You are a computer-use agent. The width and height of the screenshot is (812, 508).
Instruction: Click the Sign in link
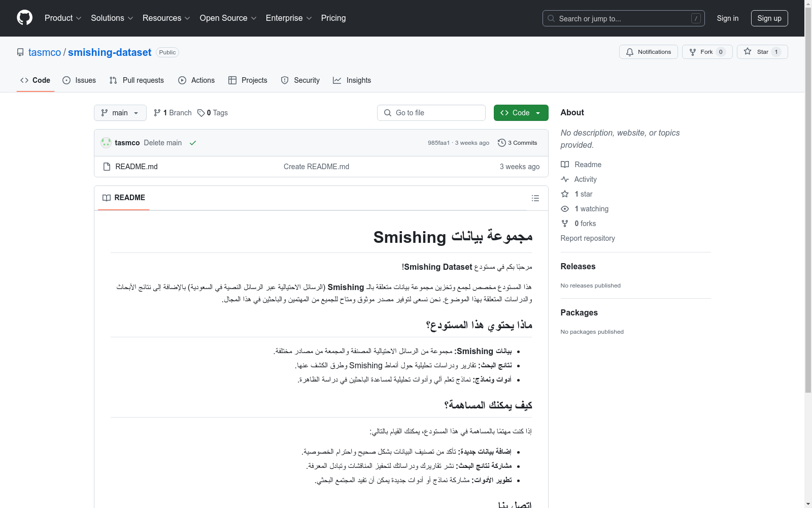point(727,18)
